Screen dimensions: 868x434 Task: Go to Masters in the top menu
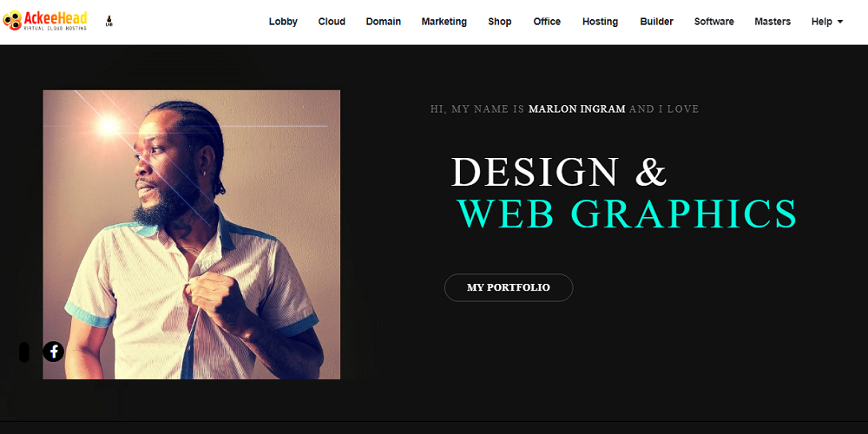(x=773, y=22)
